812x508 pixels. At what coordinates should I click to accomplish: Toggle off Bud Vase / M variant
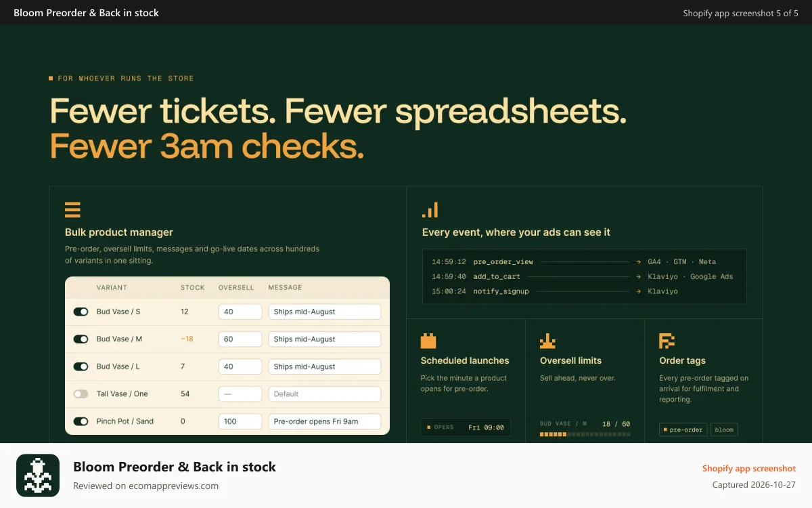[81, 339]
